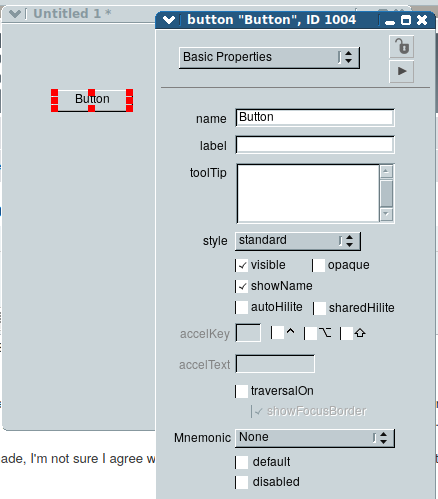This screenshot has width=438, height=499.
Task: Check the traversalOn option
Action: tap(242, 391)
